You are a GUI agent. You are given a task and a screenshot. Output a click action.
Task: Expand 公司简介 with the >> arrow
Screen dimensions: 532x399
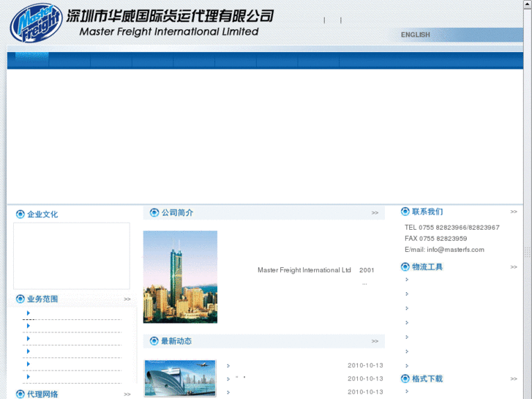[375, 213]
